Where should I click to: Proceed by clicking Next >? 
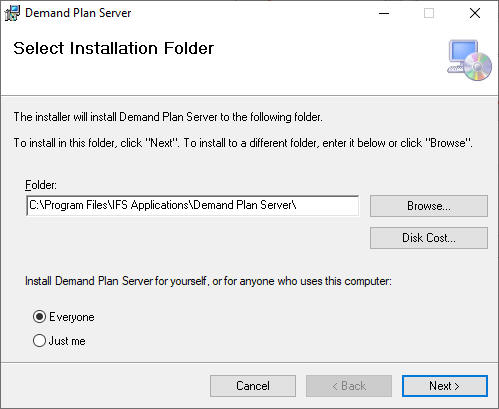(x=445, y=386)
